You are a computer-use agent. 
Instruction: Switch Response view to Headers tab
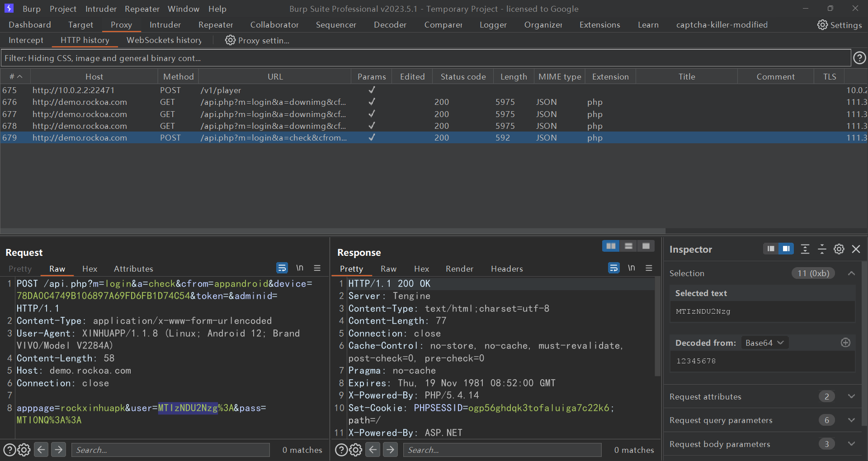[x=507, y=268]
